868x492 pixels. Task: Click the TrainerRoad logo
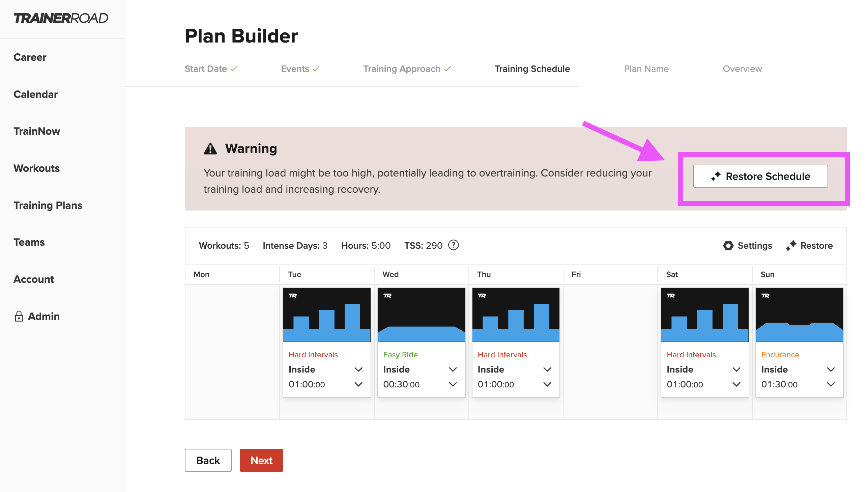(x=61, y=18)
